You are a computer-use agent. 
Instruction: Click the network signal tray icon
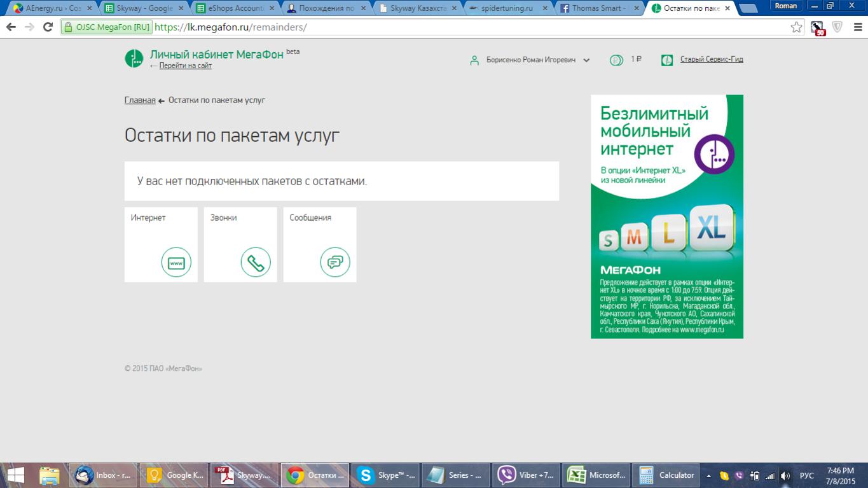point(770,476)
